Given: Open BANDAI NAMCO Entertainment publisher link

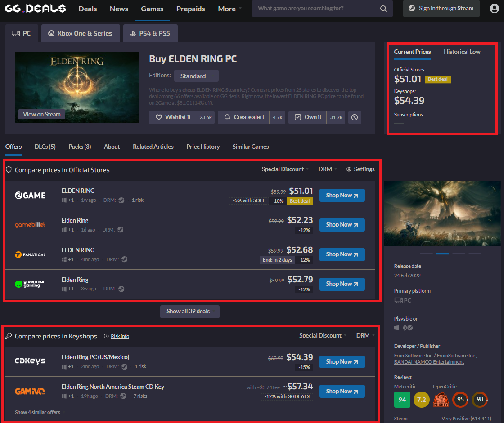Looking at the screenshot, I should (429, 362).
